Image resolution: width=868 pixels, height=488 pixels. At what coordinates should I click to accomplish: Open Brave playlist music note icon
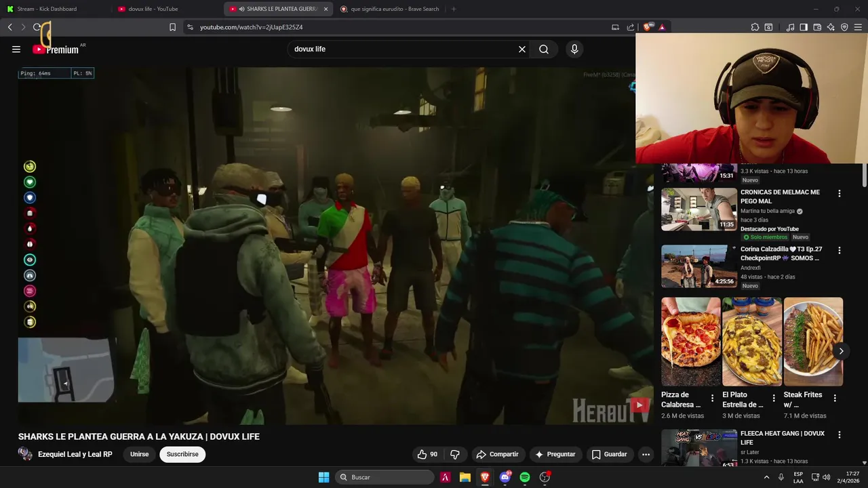pos(790,27)
